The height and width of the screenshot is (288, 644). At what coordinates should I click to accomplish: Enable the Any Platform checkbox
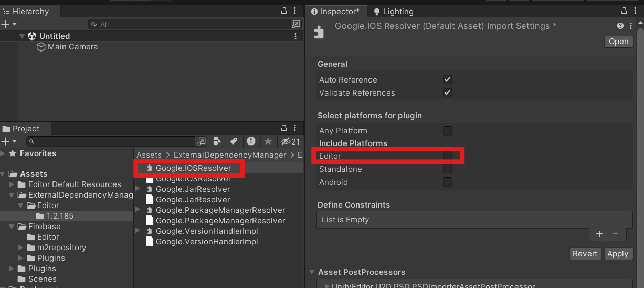click(x=447, y=130)
